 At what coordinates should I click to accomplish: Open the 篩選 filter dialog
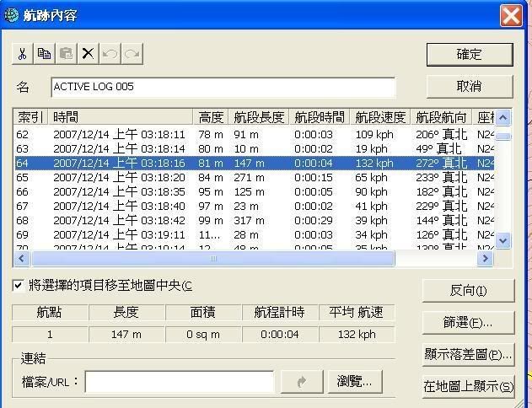click(x=468, y=323)
